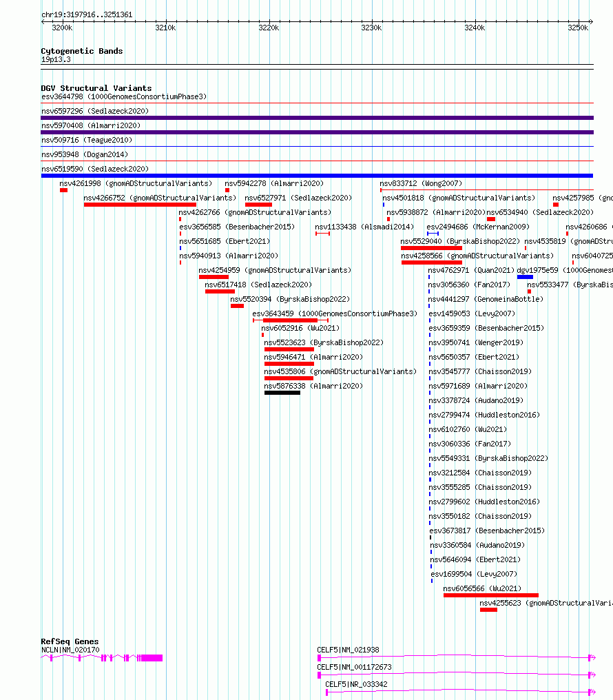Open the NCLN NM_020170 gene label
This screenshot has height=700, width=613.
(70, 650)
